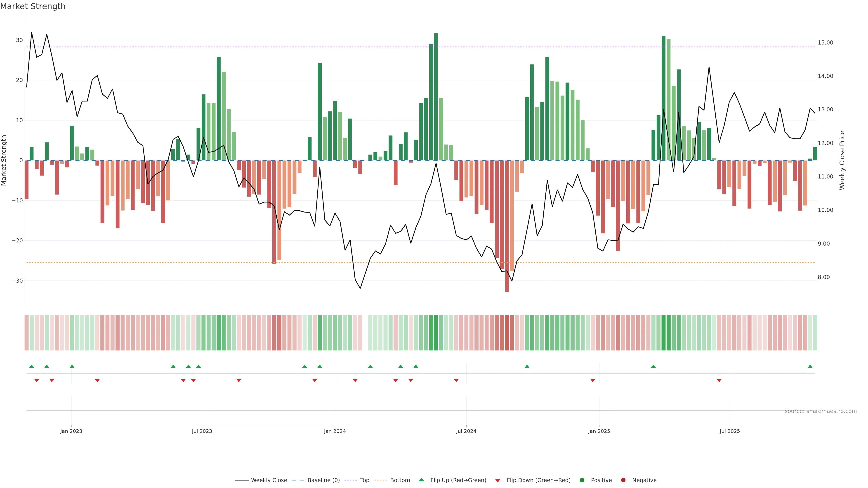Click the red flip-down marker before Jul 2025

coord(719,380)
